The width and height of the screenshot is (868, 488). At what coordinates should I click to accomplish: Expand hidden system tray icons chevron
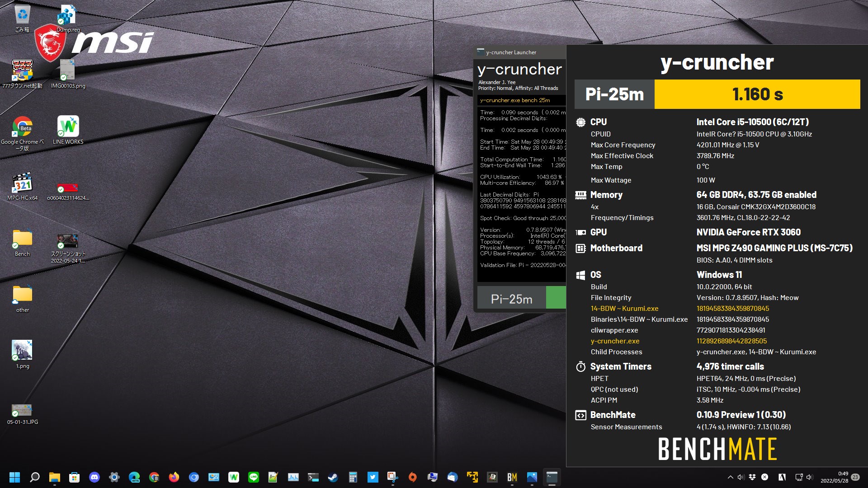pos(730,477)
